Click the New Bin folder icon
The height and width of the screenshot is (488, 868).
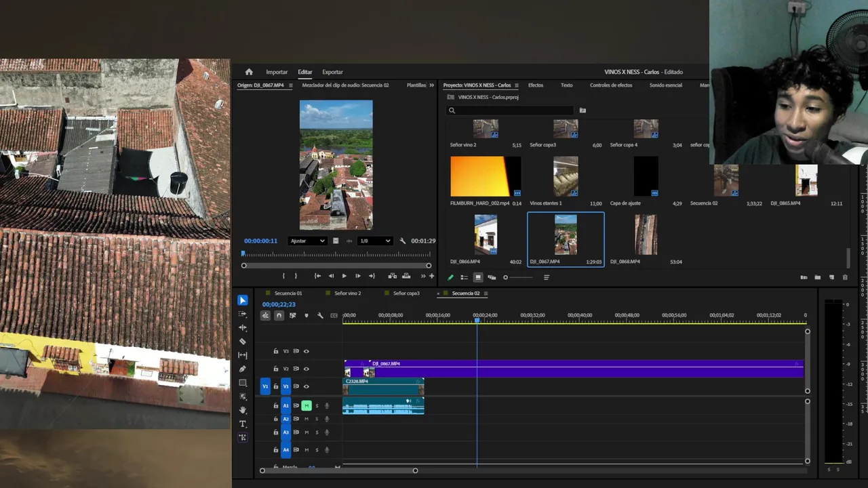[x=817, y=277]
